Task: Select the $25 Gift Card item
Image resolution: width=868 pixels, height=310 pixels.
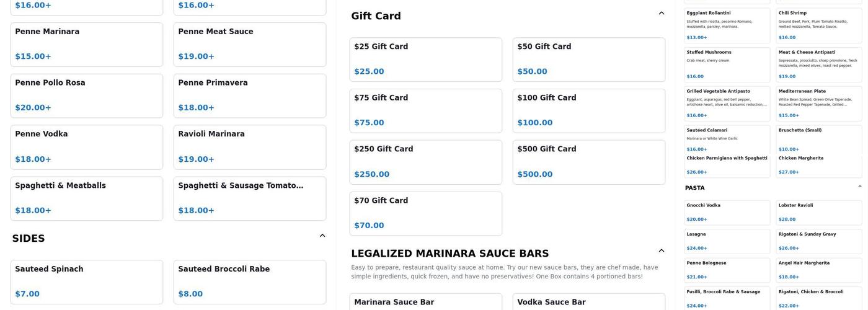Action: click(x=425, y=60)
